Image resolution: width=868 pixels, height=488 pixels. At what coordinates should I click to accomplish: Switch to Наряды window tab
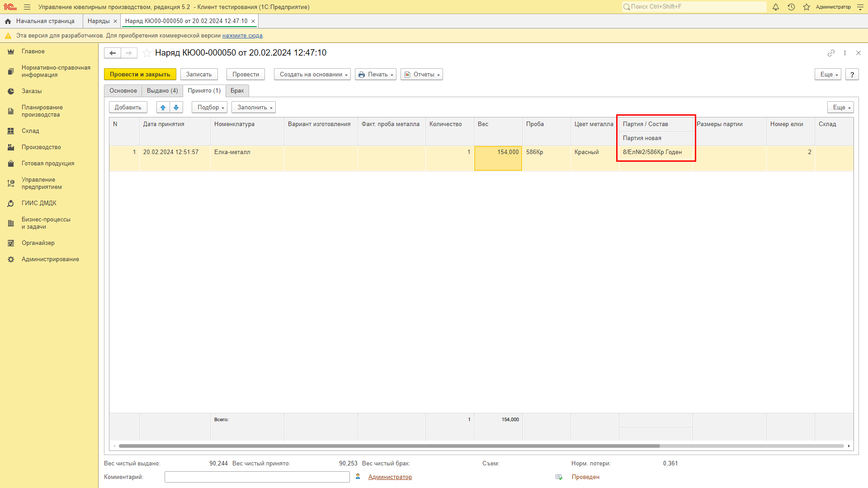coord(99,21)
